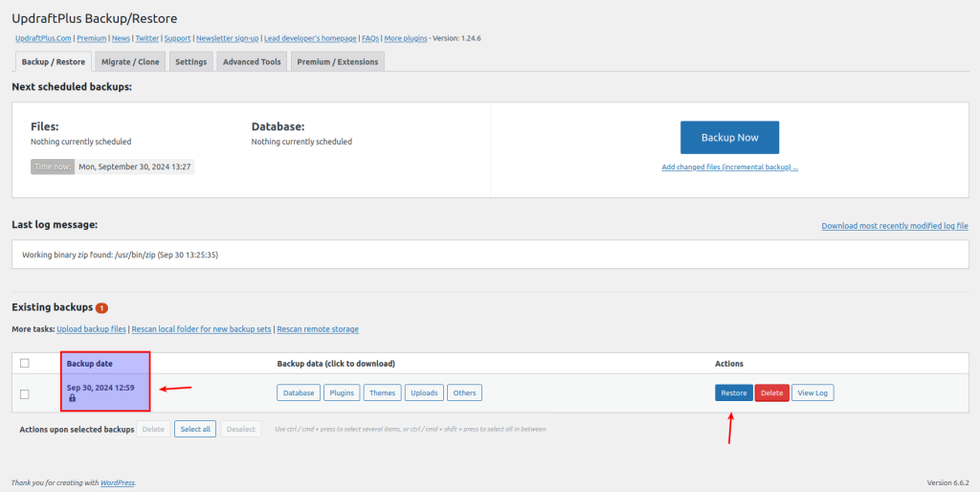
Task: Click the WordPress link in the footer
Action: (118, 482)
